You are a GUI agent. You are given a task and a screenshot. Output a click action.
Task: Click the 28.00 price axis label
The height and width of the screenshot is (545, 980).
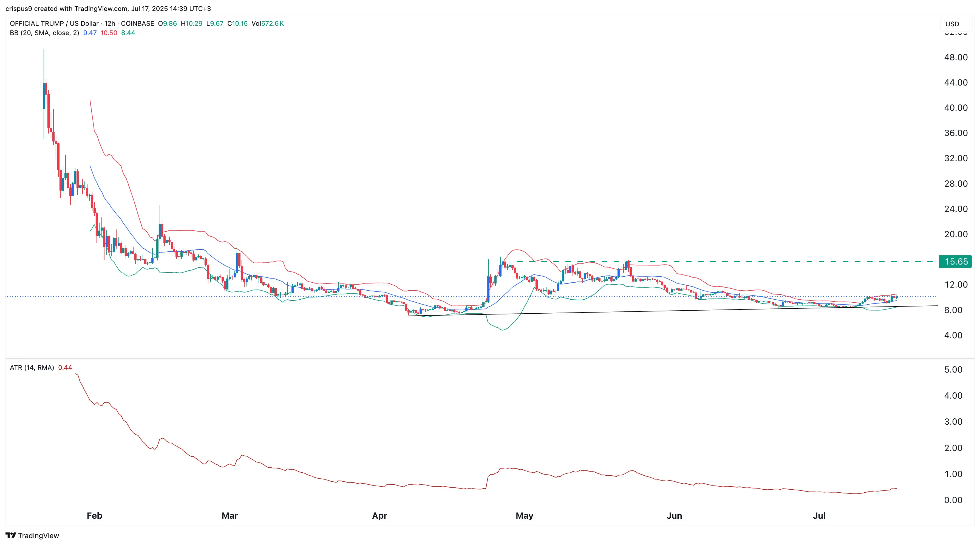click(956, 184)
